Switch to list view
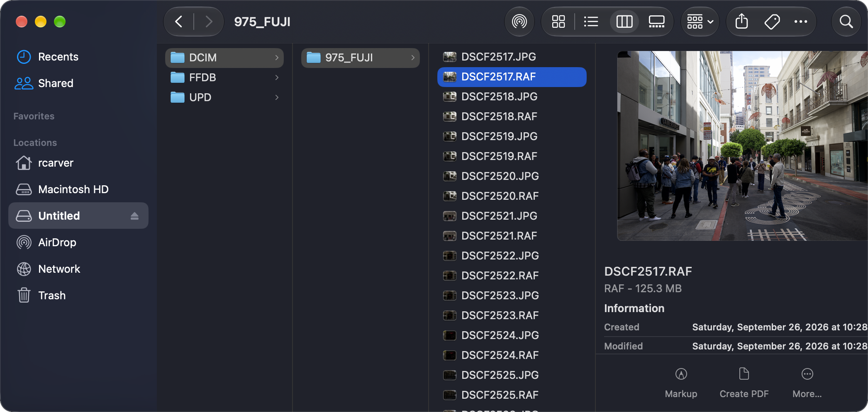The height and width of the screenshot is (412, 868). point(591,22)
